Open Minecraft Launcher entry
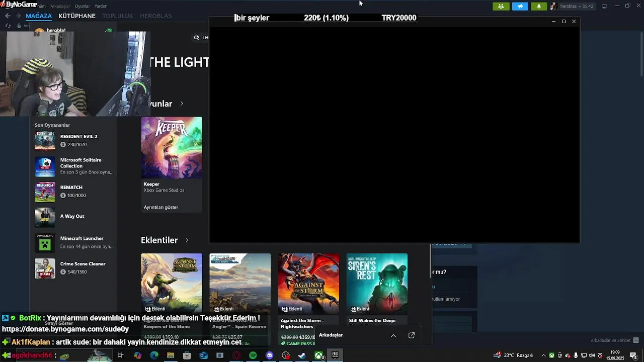 (x=75, y=242)
